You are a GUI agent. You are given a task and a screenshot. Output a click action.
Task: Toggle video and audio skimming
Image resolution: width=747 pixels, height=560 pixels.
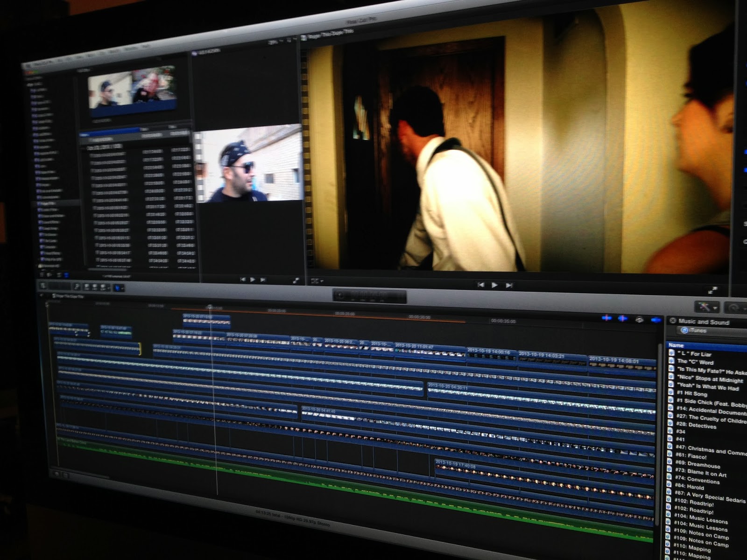coord(606,318)
